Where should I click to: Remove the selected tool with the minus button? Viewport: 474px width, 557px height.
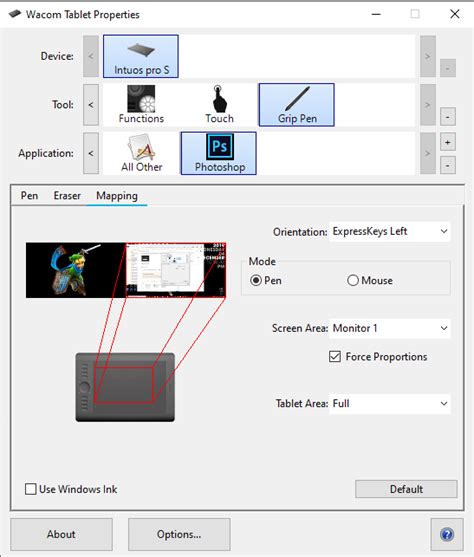pos(448,117)
